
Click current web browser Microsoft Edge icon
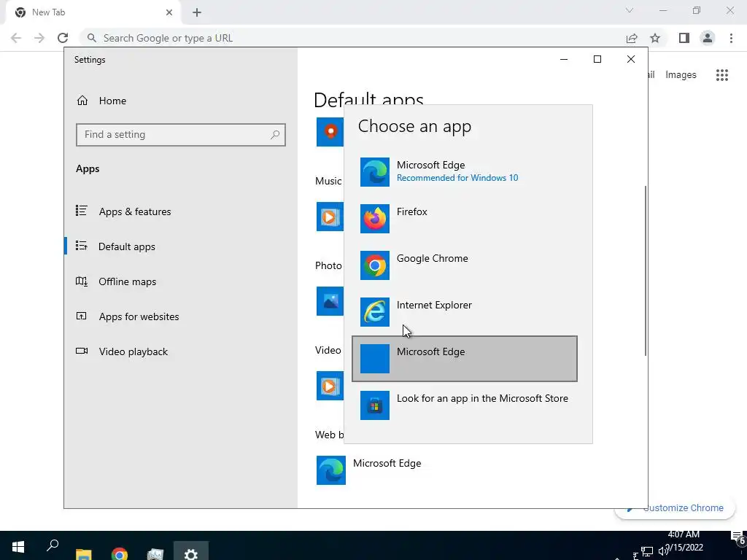(x=330, y=470)
